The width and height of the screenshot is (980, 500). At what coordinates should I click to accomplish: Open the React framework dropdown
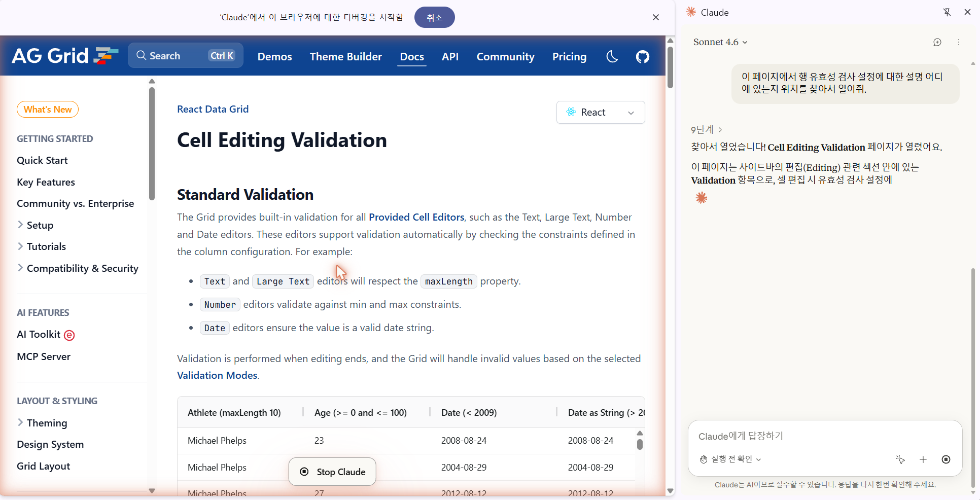[601, 112]
